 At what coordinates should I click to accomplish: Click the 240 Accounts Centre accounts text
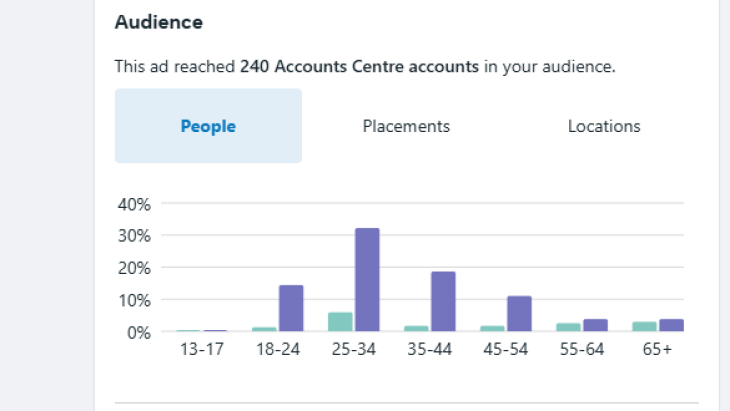pyautogui.click(x=359, y=67)
